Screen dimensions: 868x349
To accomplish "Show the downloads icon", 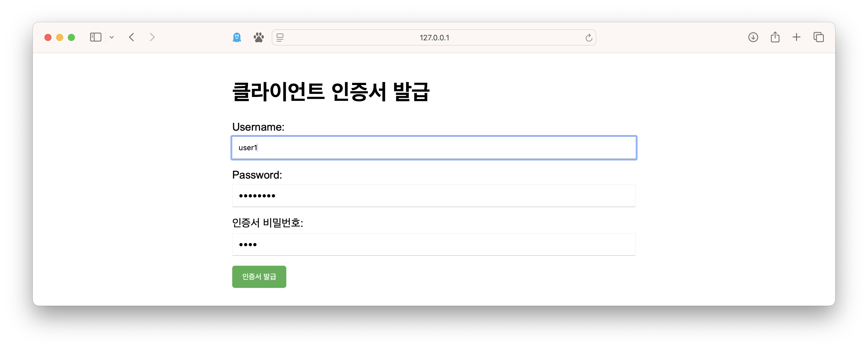I will (753, 37).
